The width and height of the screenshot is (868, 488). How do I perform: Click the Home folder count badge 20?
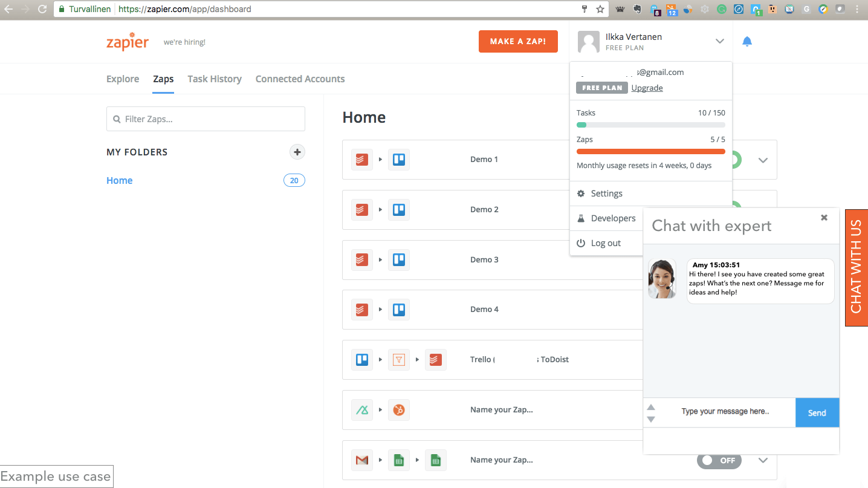coord(294,180)
